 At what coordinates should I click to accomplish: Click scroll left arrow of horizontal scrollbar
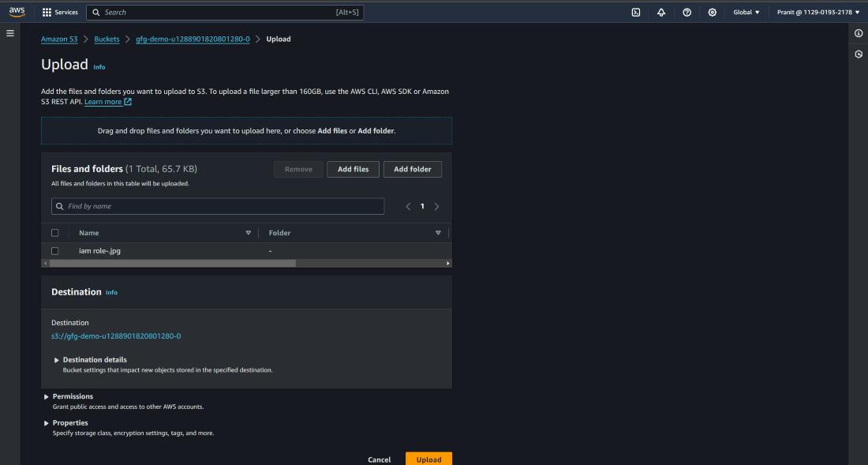(45, 264)
